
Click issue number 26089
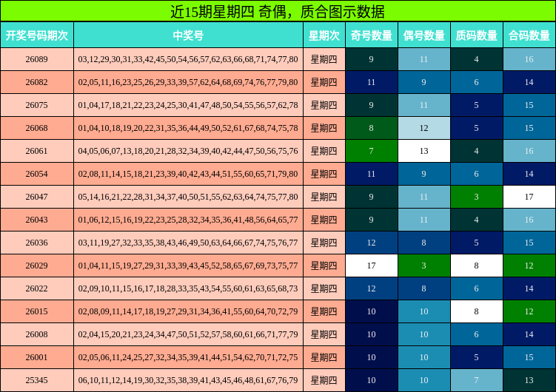36,59
